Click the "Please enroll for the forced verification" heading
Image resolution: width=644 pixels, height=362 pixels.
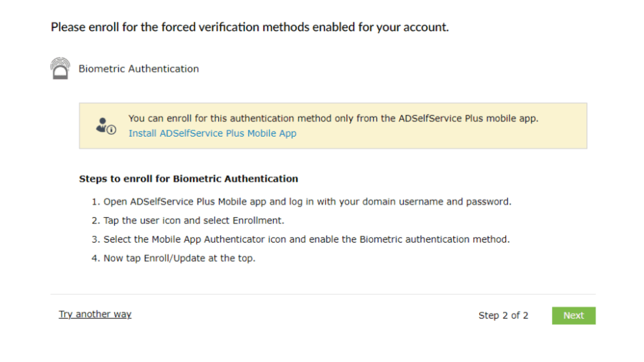250,27
